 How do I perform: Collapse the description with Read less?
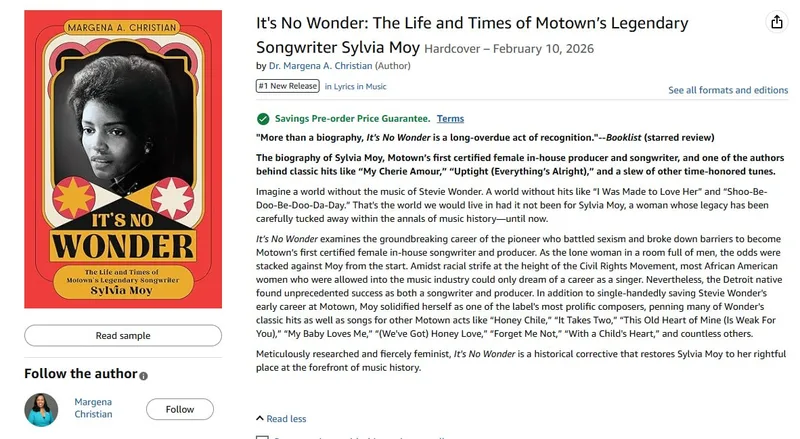pyautogui.click(x=281, y=419)
